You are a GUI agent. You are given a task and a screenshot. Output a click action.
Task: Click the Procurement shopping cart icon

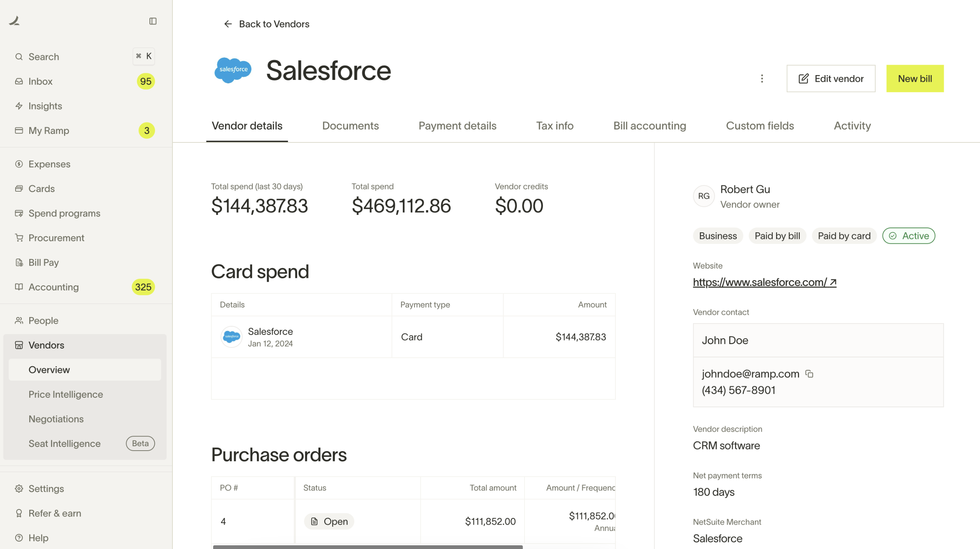pyautogui.click(x=19, y=238)
